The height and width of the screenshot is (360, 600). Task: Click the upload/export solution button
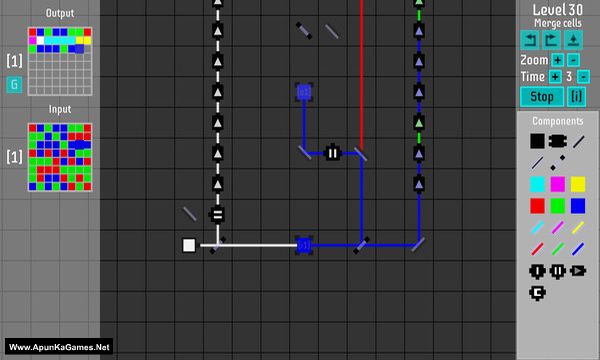tap(573, 40)
